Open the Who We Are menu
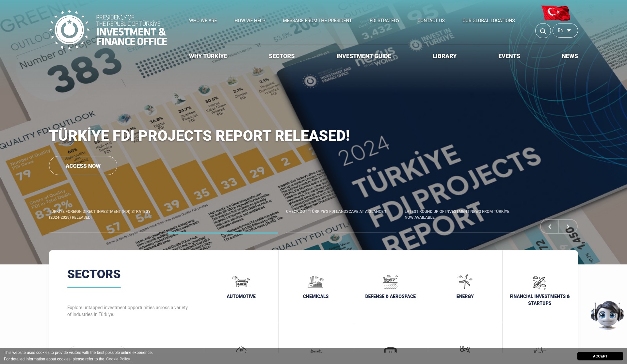This screenshot has height=364, width=627. click(x=203, y=21)
